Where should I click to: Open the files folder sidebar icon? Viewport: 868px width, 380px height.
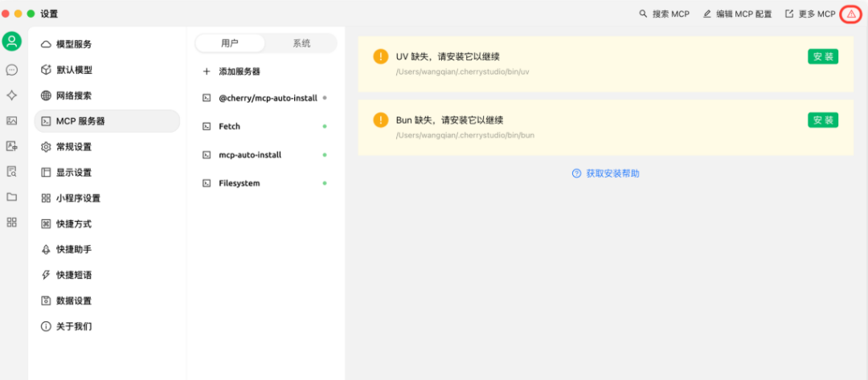click(11, 197)
